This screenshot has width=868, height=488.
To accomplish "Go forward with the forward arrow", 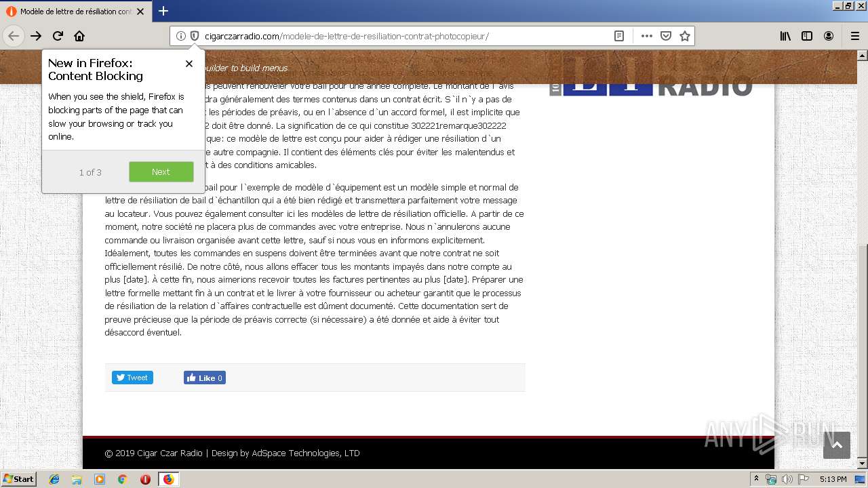I will 36,36.
